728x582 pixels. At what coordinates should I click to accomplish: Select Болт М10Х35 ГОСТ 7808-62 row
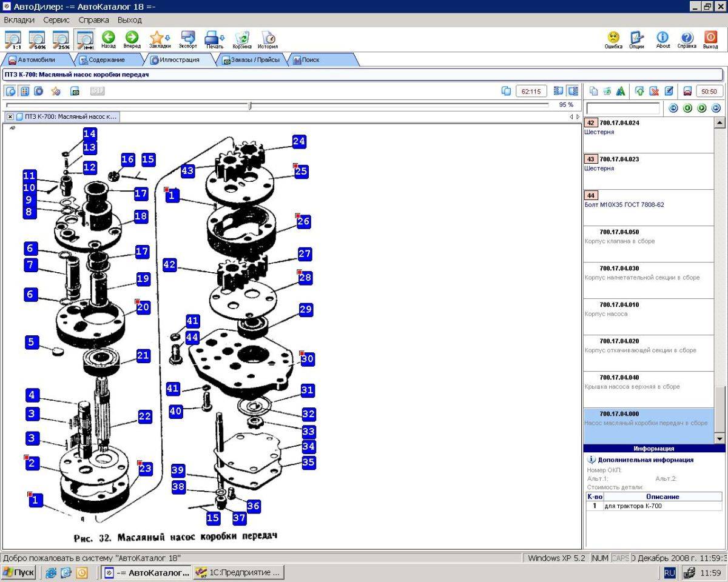649,208
